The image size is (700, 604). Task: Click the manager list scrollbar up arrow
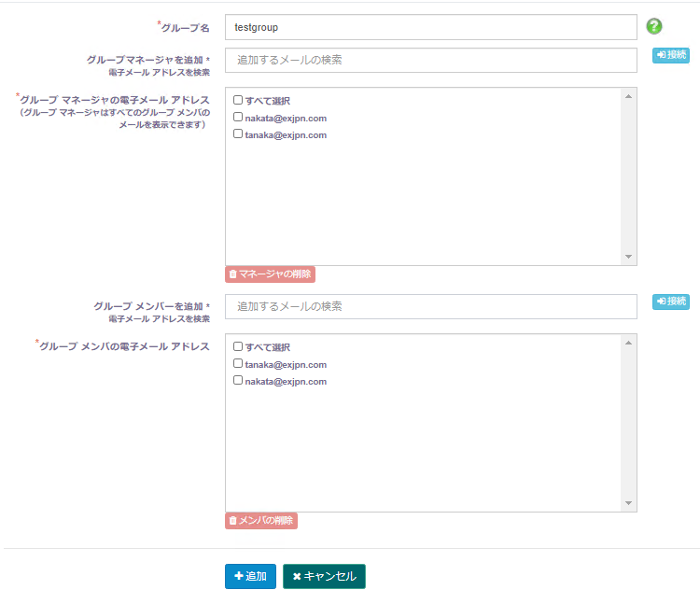click(x=628, y=96)
